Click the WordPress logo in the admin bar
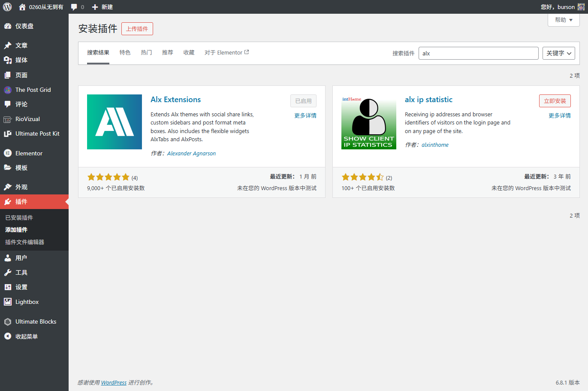The height and width of the screenshot is (391, 588). 7,7
